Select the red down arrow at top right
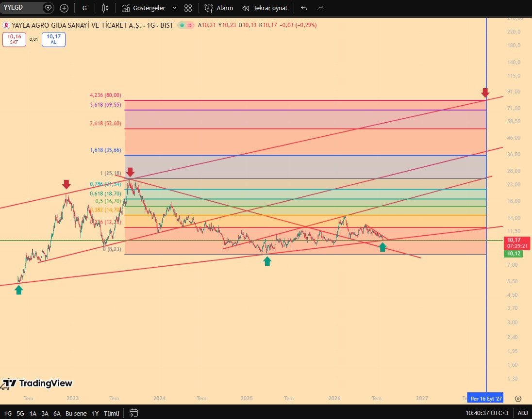This screenshot has height=419, width=532. pos(485,93)
